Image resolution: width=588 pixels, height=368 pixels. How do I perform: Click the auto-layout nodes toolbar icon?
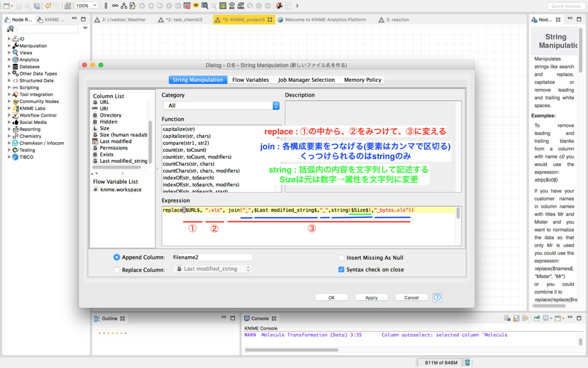coord(124,6)
